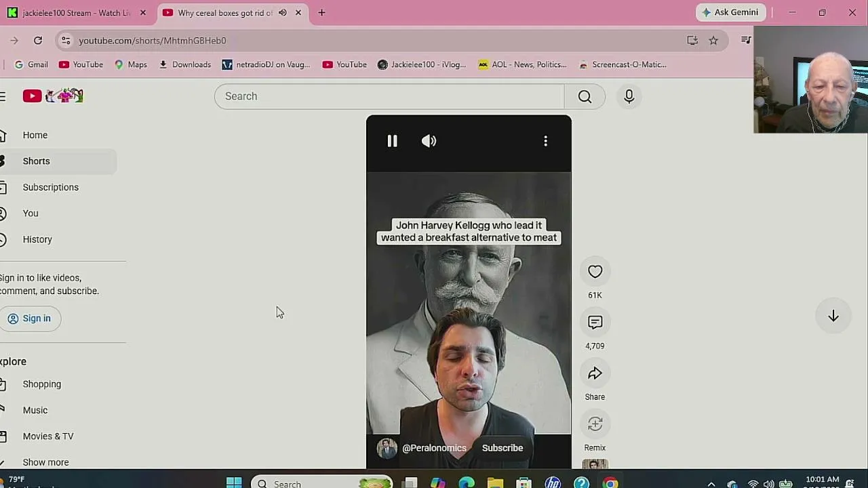
Task: Open the first YouTube bookmark
Action: [x=81, y=64]
